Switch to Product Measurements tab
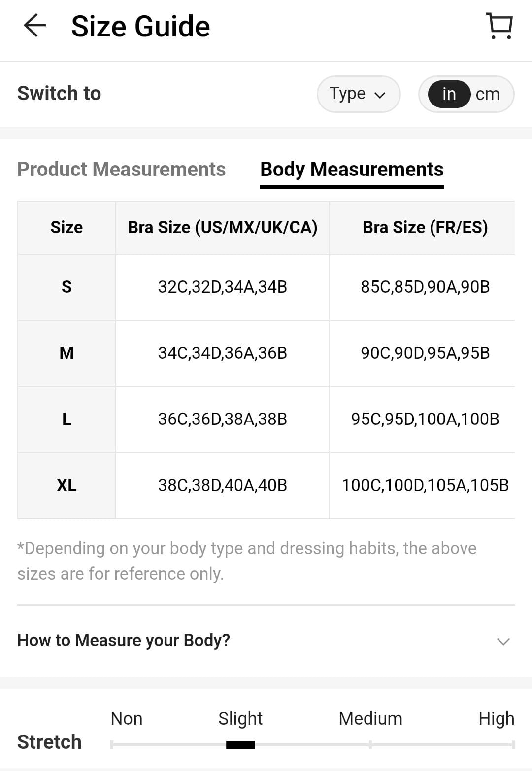Screen dimensions: 532x771 pos(121,169)
